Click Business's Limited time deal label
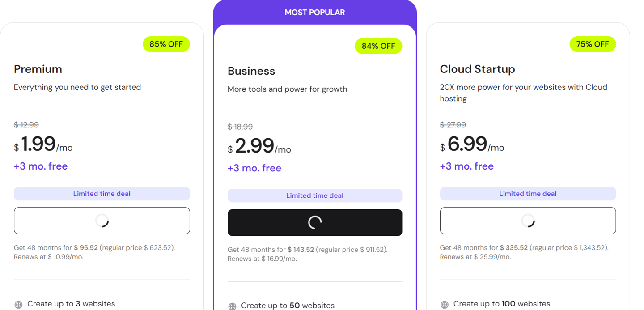This screenshot has height=310, width=644. tap(315, 195)
